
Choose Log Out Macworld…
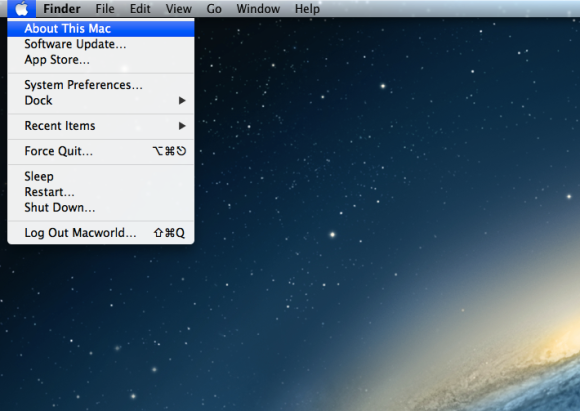[x=101, y=233]
